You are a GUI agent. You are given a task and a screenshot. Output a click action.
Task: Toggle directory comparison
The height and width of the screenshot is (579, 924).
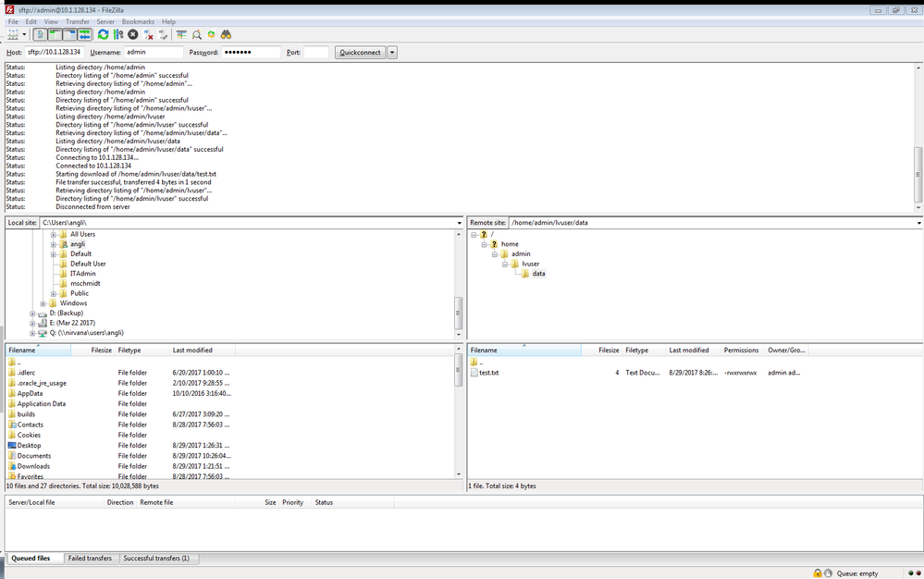197,35
